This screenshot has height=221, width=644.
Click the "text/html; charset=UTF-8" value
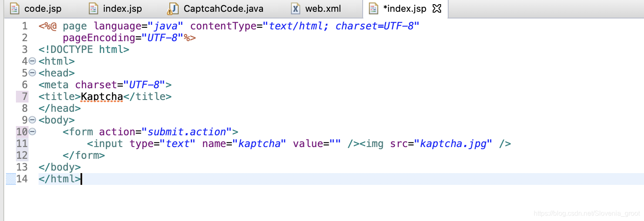341,26
